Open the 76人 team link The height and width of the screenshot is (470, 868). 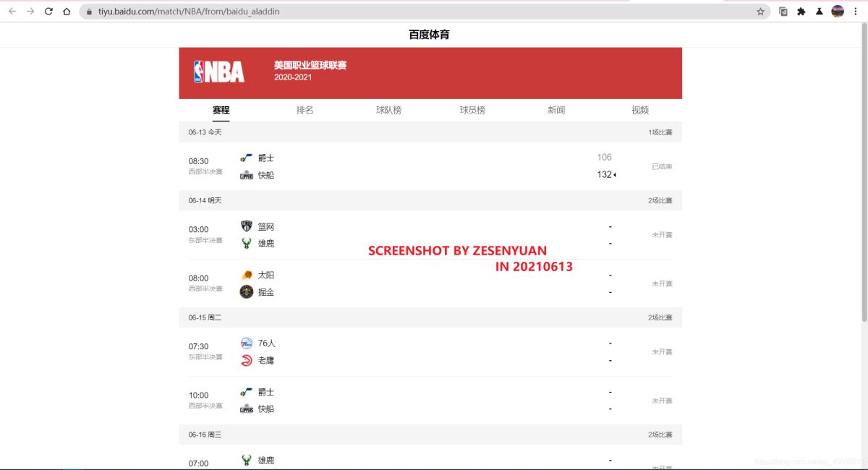267,343
